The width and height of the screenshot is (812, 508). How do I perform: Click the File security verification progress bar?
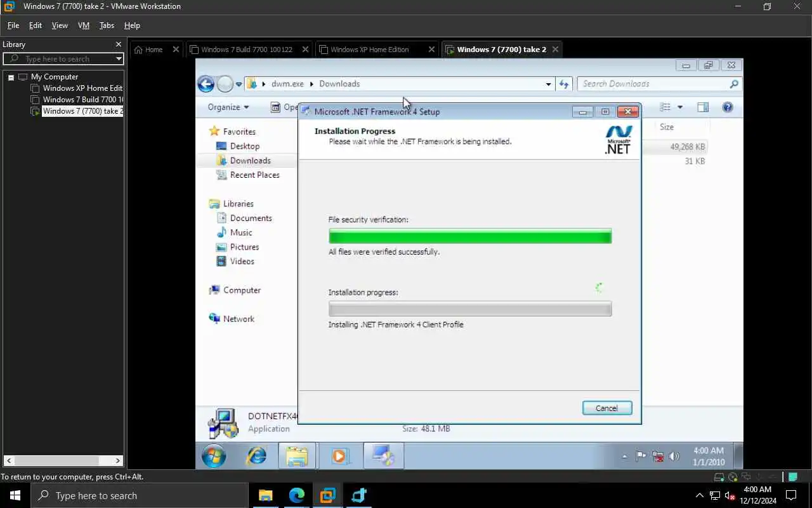point(470,236)
